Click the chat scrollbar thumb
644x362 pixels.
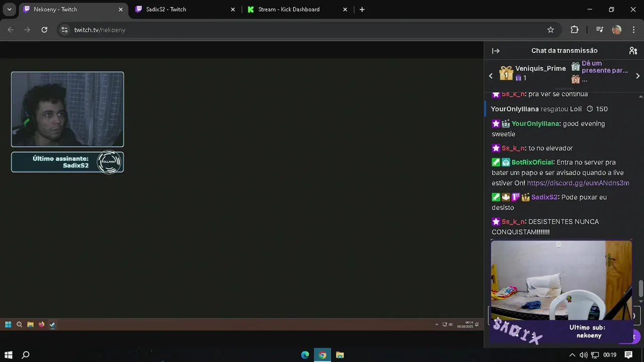(x=640, y=289)
